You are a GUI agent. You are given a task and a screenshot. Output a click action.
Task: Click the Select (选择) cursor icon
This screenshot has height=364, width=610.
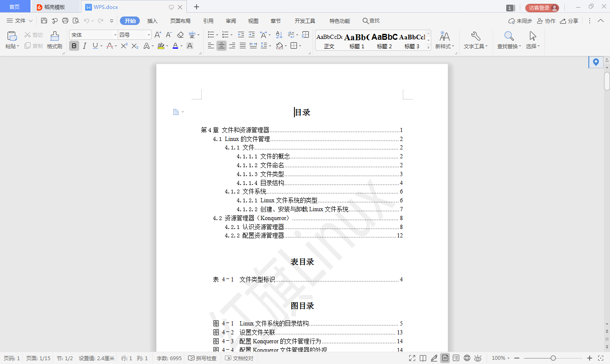pyautogui.click(x=533, y=36)
